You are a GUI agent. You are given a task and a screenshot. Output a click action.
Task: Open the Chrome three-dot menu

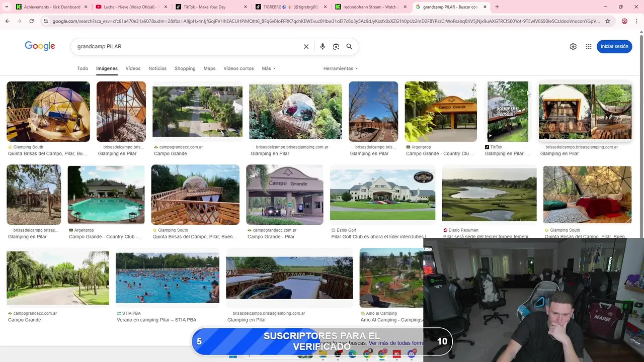click(x=637, y=21)
